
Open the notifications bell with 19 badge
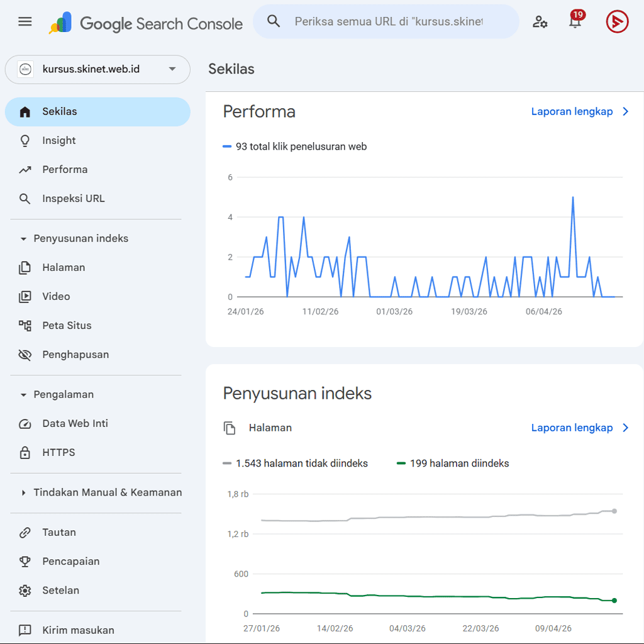point(575,21)
